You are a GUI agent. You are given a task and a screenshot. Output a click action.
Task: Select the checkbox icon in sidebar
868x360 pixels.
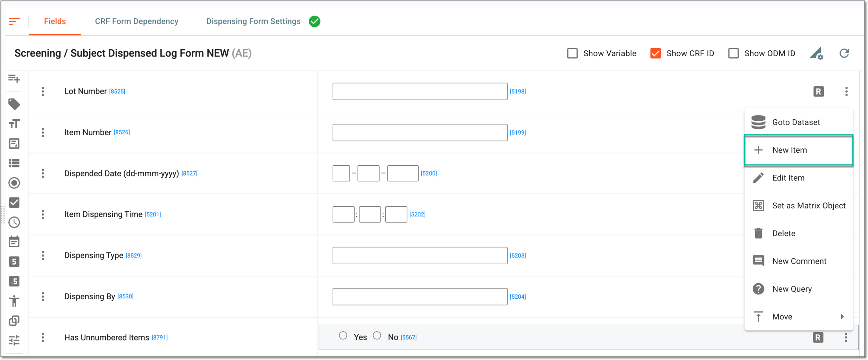pyautogui.click(x=14, y=203)
